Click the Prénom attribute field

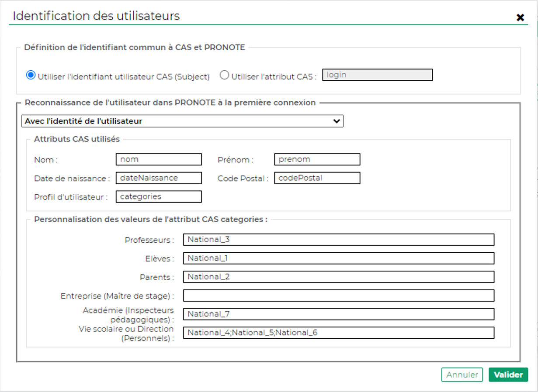tap(317, 159)
